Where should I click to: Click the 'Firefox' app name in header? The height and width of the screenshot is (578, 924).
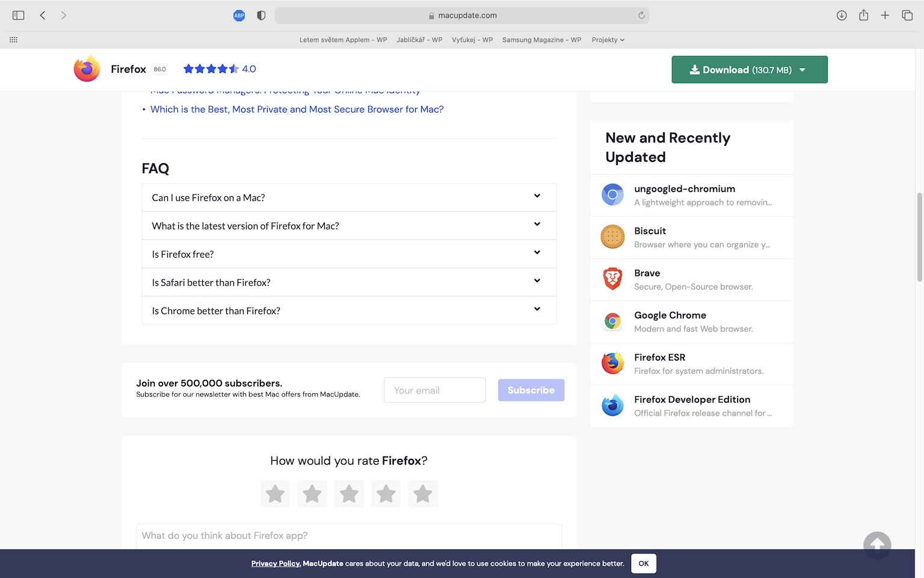[129, 69]
